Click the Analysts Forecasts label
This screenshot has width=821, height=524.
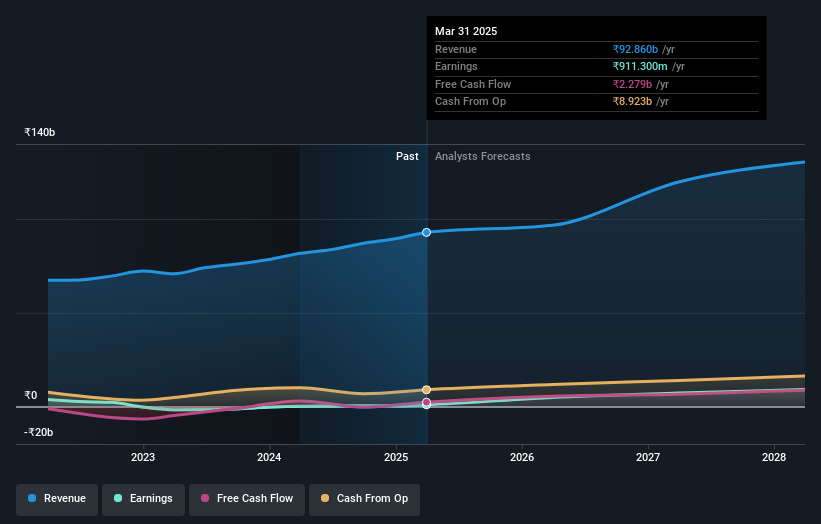[x=482, y=157]
